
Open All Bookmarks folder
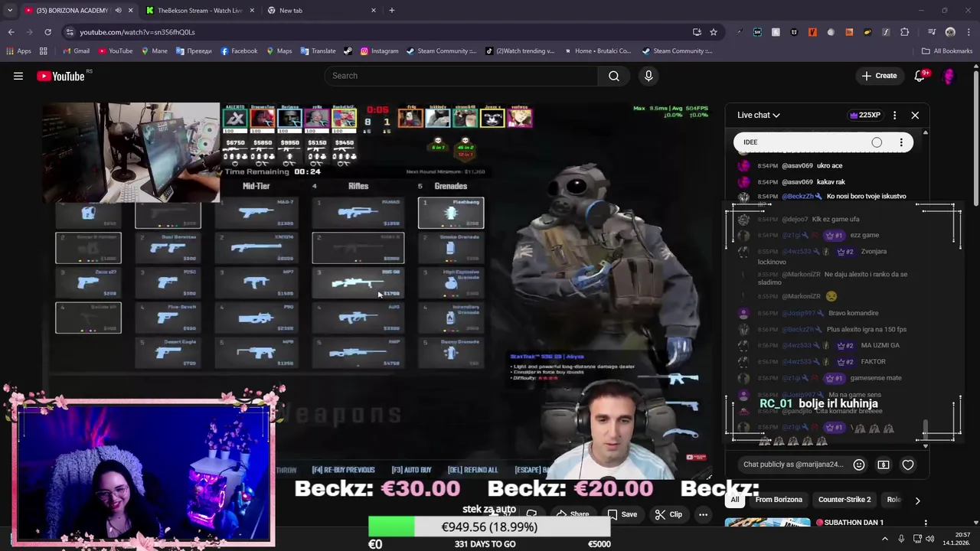click(947, 51)
